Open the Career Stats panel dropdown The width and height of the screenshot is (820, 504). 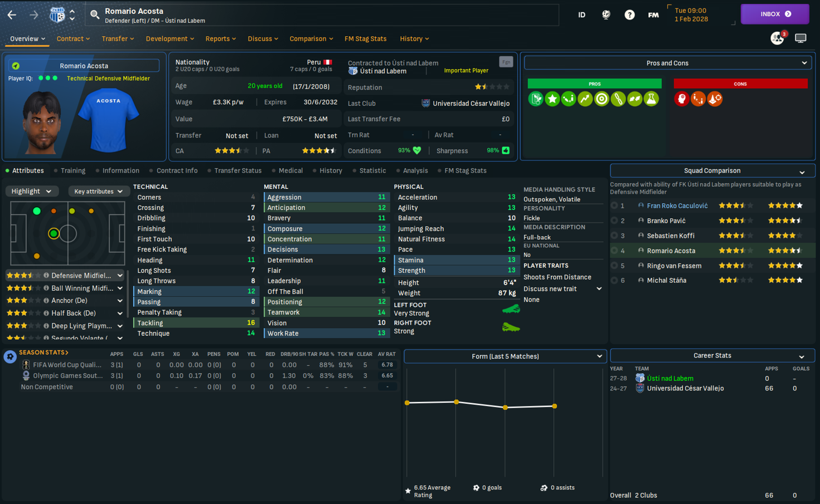[712, 356]
